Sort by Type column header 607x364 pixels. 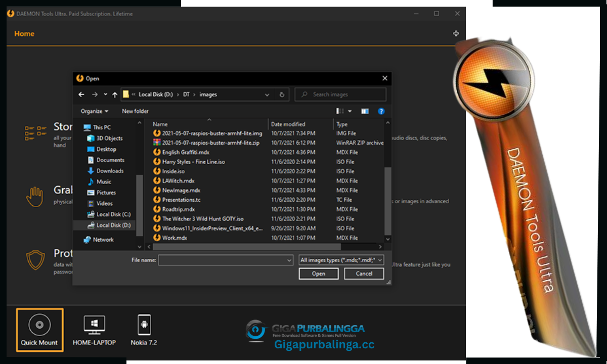click(x=342, y=124)
